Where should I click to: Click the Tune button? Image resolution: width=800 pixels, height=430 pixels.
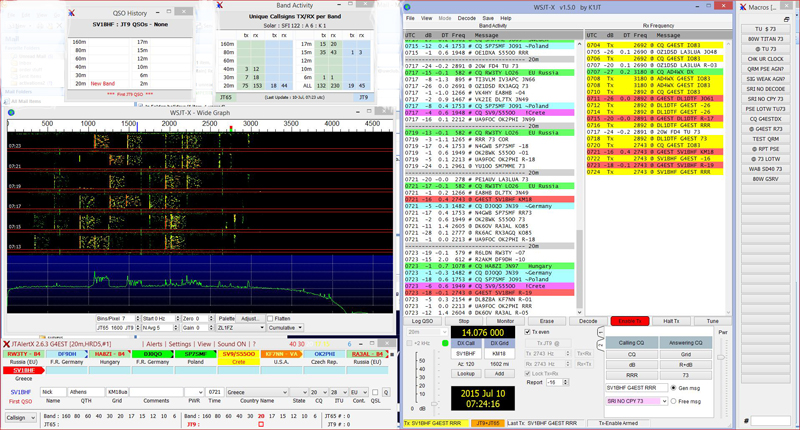(712, 321)
